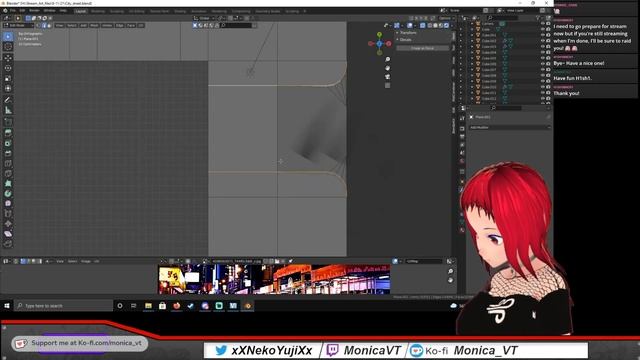Open the Vertex menu in viewport header
The height and width of the screenshot is (360, 640).
tap(107, 25)
